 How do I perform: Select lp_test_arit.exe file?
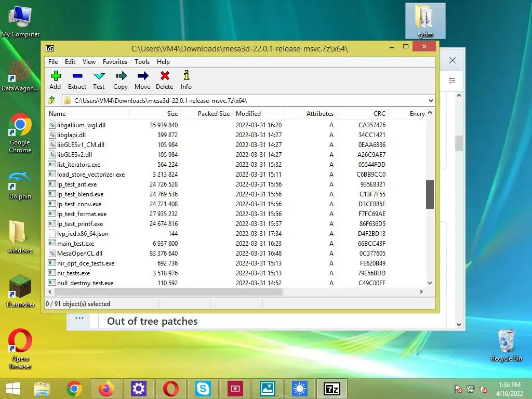77,184
